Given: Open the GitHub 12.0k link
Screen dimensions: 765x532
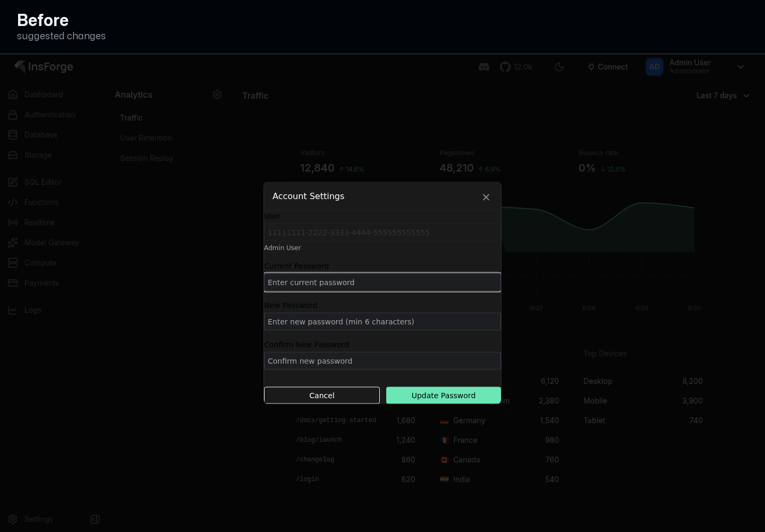Looking at the screenshot, I should 516,67.
